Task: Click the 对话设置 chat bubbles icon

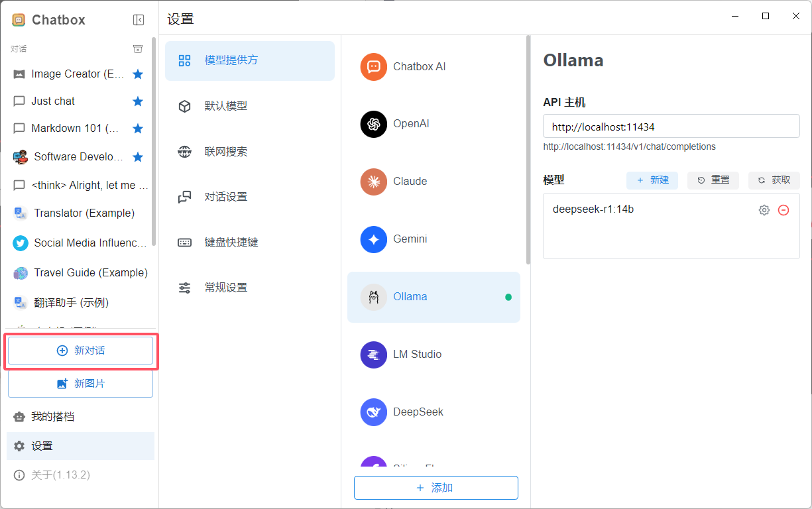Action: click(185, 197)
